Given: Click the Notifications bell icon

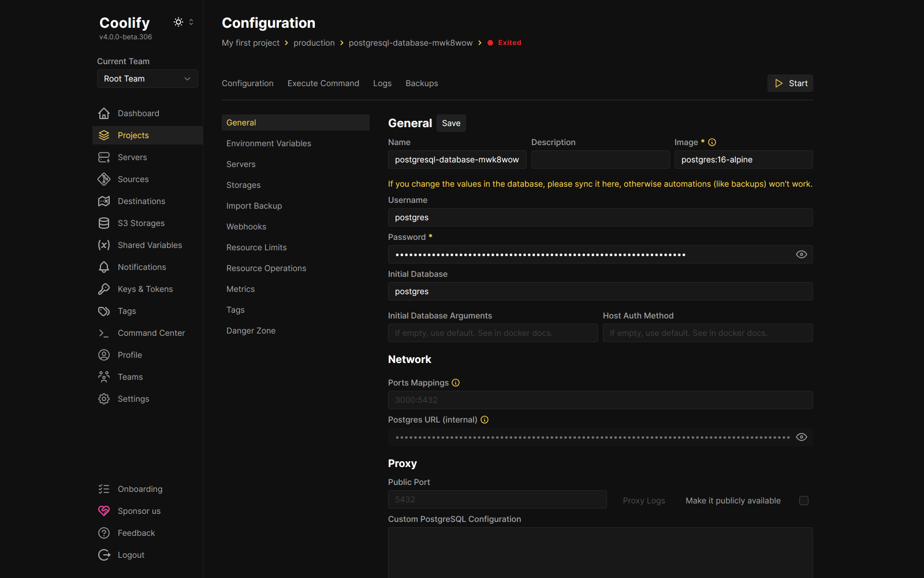Looking at the screenshot, I should tap(104, 267).
